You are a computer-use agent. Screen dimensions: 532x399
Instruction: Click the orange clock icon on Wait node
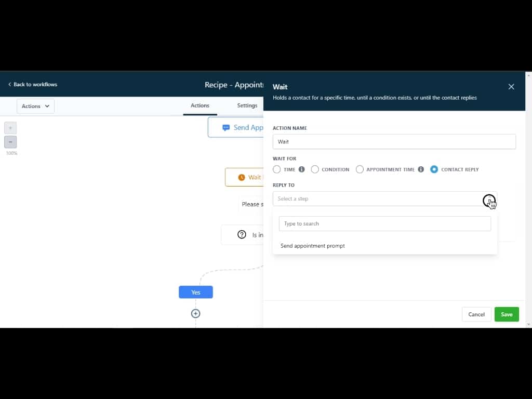pyautogui.click(x=241, y=177)
